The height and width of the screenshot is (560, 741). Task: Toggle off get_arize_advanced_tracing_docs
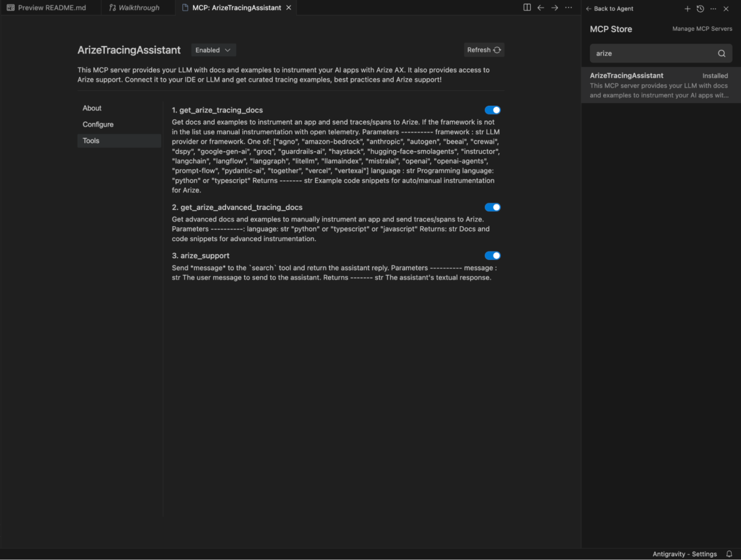[493, 207]
